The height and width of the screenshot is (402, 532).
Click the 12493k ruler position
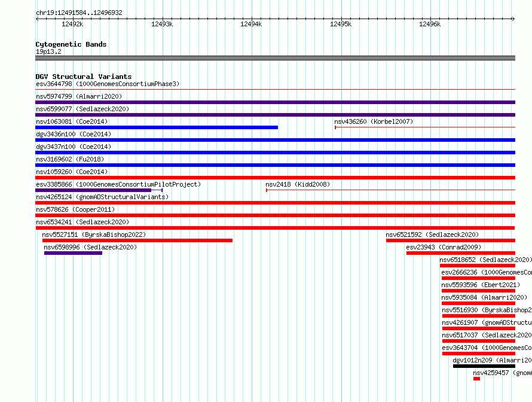click(x=162, y=24)
